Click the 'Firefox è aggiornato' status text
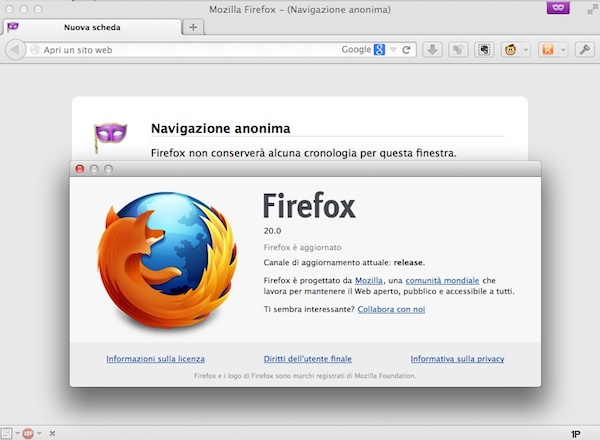This screenshot has height=440, width=600. [x=302, y=248]
